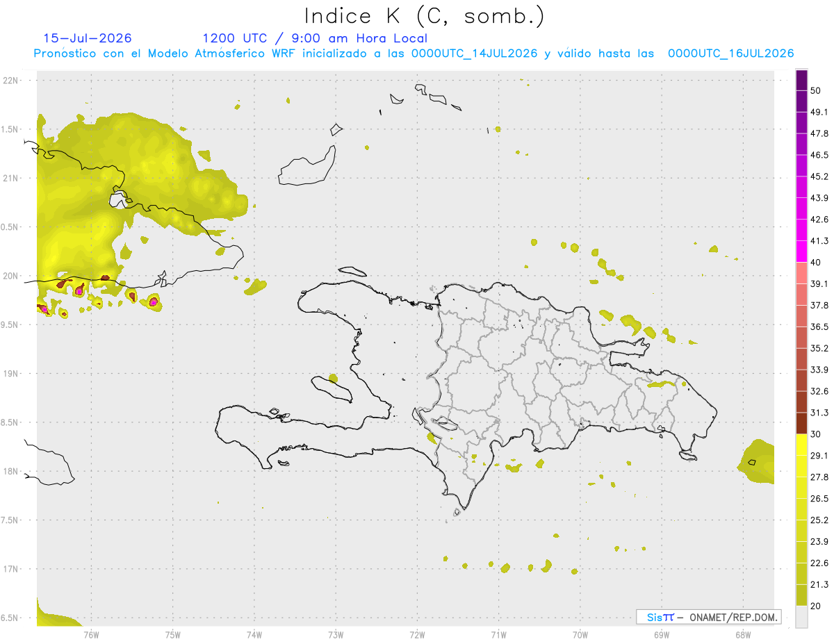Image resolution: width=834 pixels, height=644 pixels.
Task: Click the dark brown color bar segment between 30 and 31.3
Action: coord(801,423)
